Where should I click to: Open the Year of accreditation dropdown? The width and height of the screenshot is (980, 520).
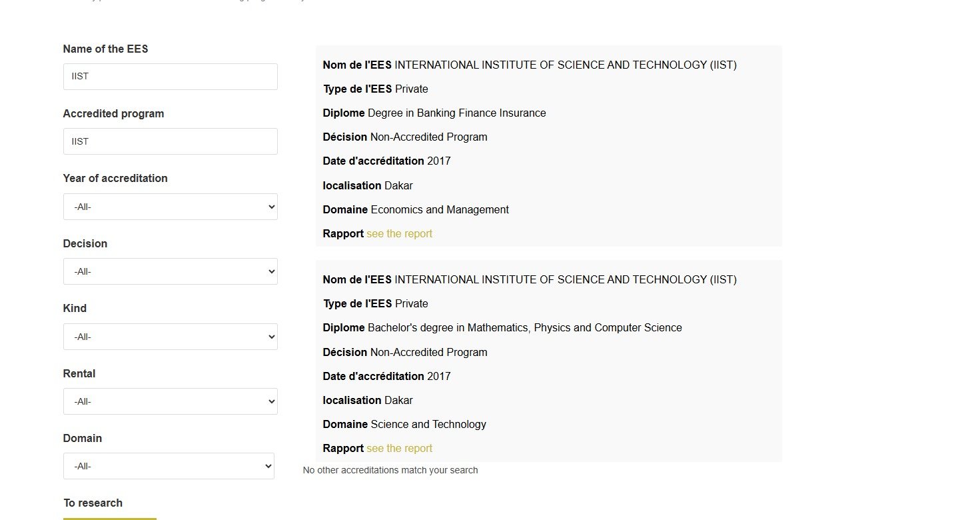[170, 207]
